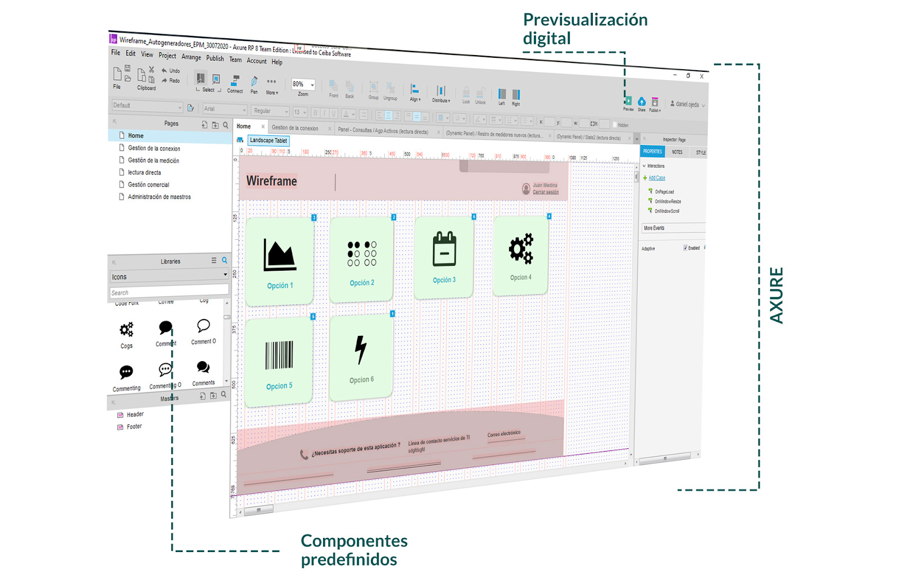Click the Cerrar sesión link on canvas
This screenshot has height=588, width=899.
coord(546,192)
